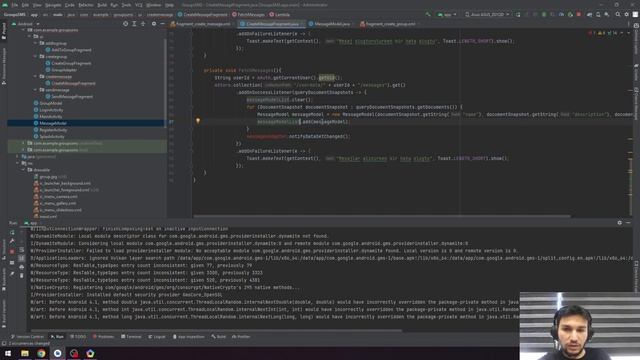Open the Profiler tool window
Image resolution: width=640 pixels, height=360 pixels.
point(241,337)
